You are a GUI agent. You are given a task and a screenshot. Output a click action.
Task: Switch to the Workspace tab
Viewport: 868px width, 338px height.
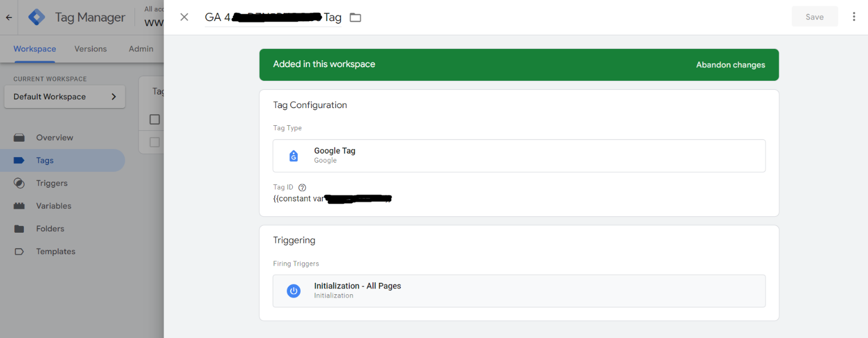(x=35, y=49)
